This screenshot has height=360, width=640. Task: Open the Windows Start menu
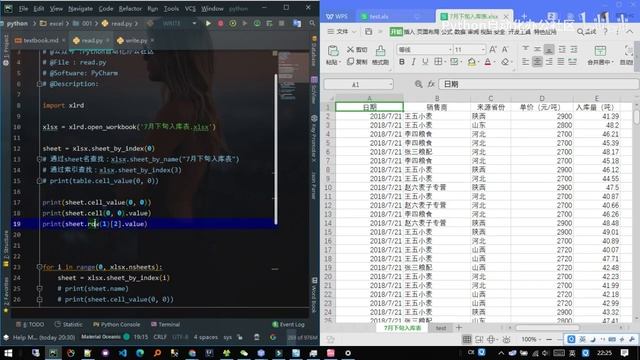pos(8,353)
